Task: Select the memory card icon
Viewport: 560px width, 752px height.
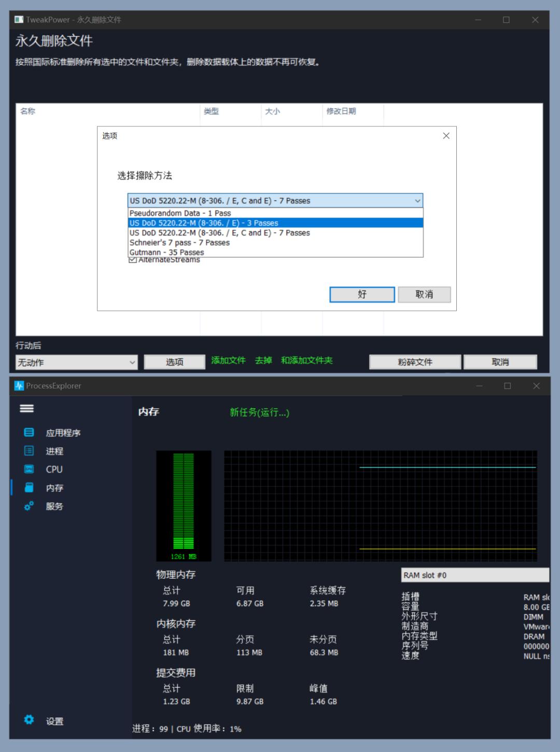Action: coord(29,488)
